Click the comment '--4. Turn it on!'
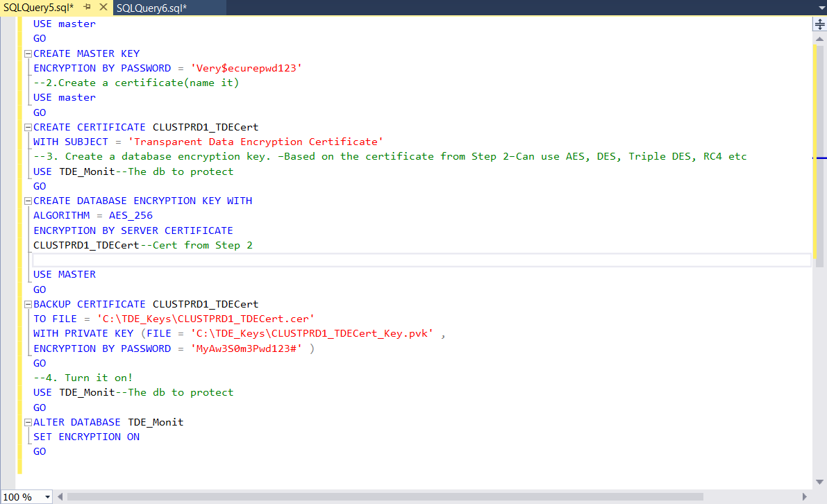The width and height of the screenshot is (827, 504). tap(83, 378)
